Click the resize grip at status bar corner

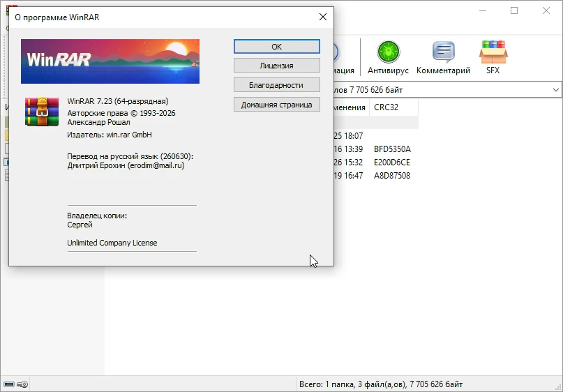tap(558, 387)
